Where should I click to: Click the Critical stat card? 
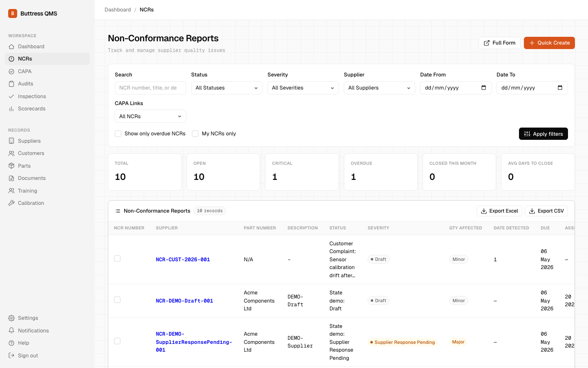(302, 172)
